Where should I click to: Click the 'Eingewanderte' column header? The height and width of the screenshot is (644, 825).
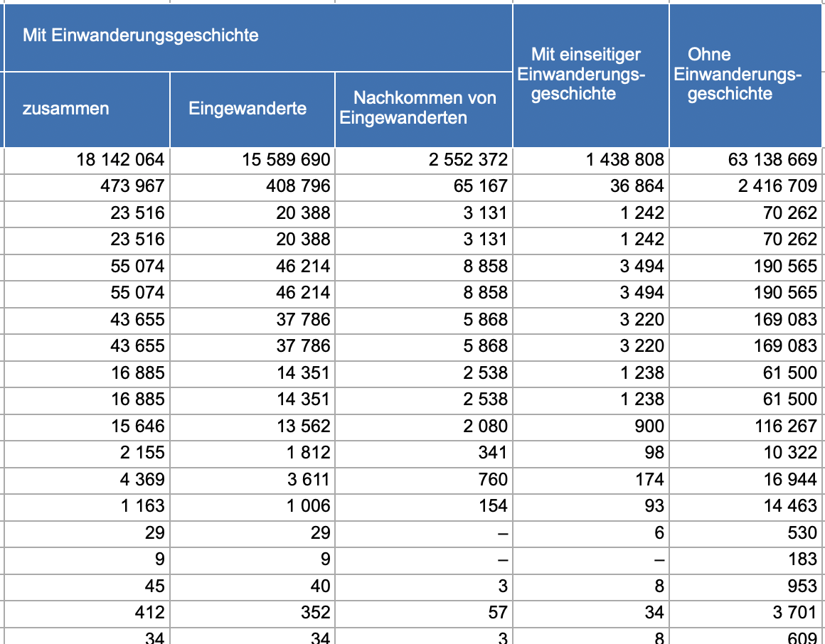click(x=252, y=109)
